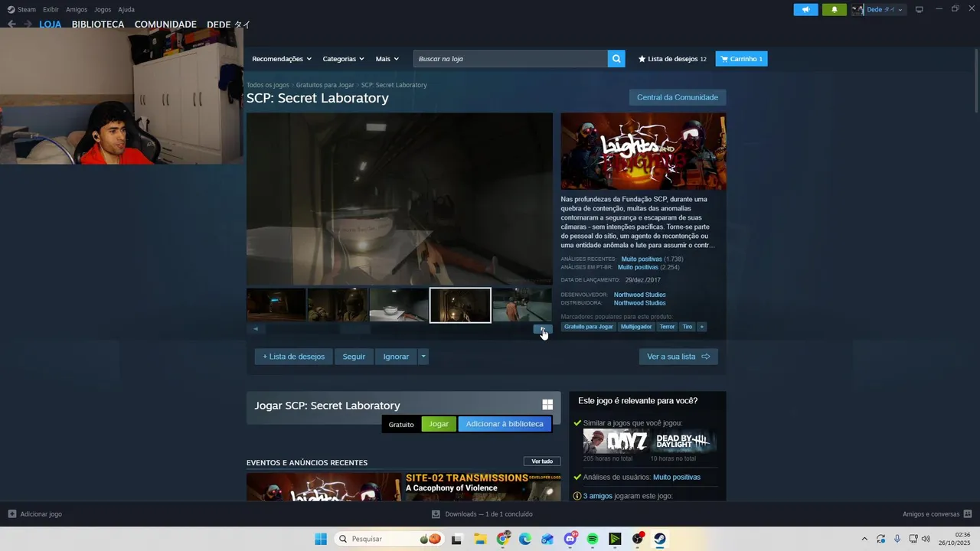Viewport: 980px width, 551px height.
Task: Expand the Ignorar options arrow
Action: [423, 357]
